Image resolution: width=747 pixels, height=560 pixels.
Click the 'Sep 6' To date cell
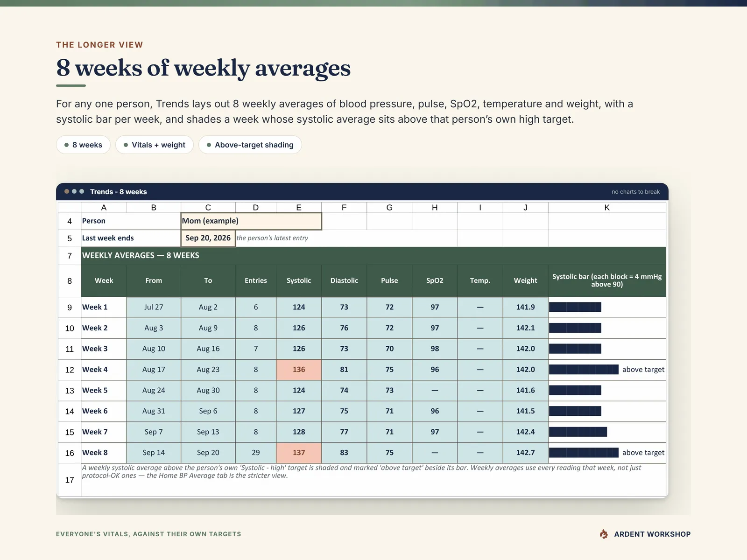click(208, 411)
